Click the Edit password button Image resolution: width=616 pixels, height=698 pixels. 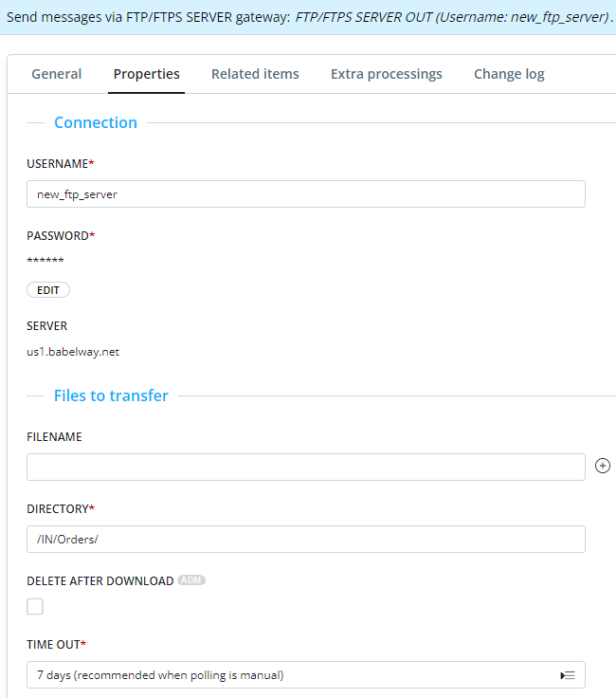tap(48, 290)
